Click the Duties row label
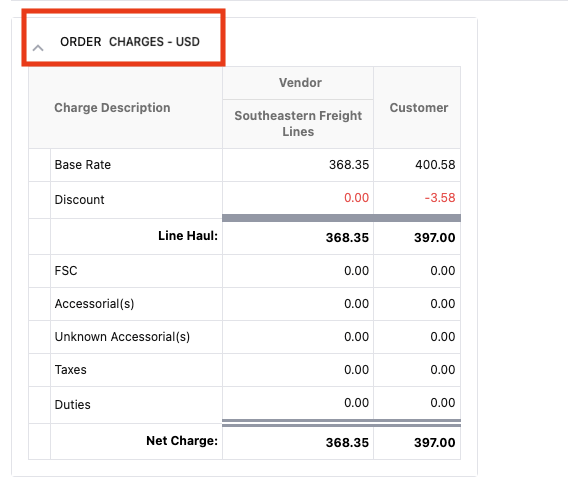568x490 pixels. point(72,405)
